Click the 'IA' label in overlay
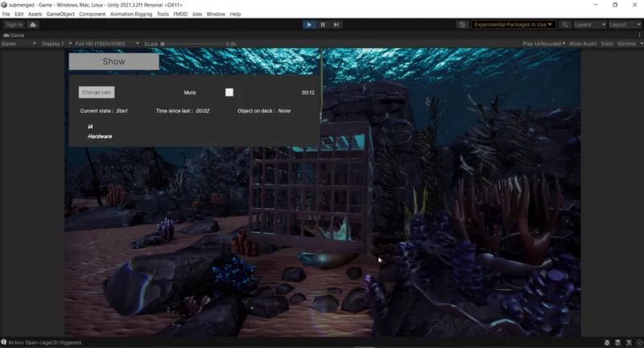Screen dimensions: 644x348 90,127
